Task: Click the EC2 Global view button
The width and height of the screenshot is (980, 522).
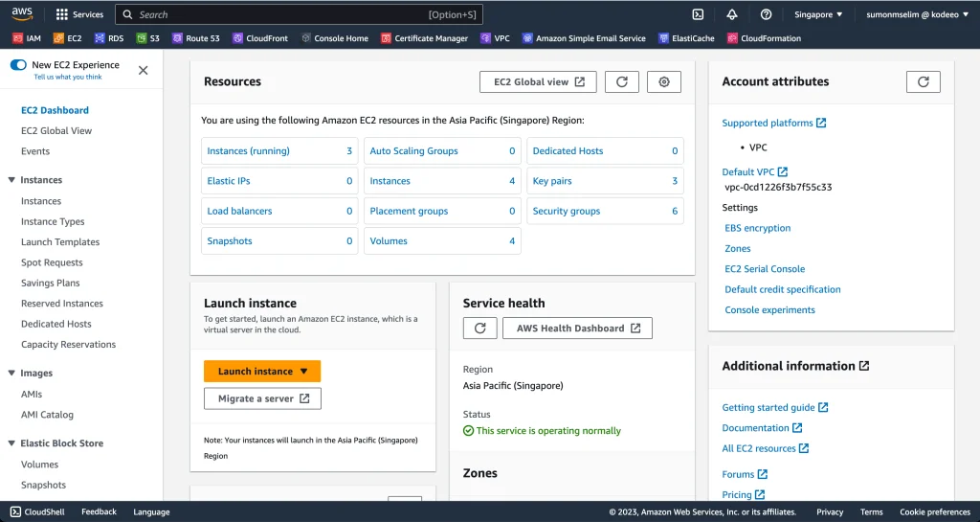Action: click(538, 82)
